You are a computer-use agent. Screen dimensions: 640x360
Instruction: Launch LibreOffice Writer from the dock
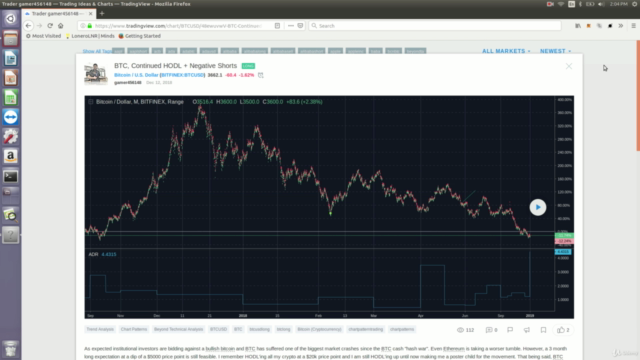tap(11, 58)
